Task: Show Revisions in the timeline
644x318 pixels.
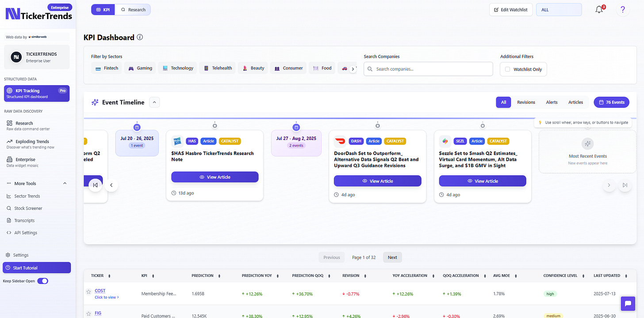Action: click(x=526, y=102)
